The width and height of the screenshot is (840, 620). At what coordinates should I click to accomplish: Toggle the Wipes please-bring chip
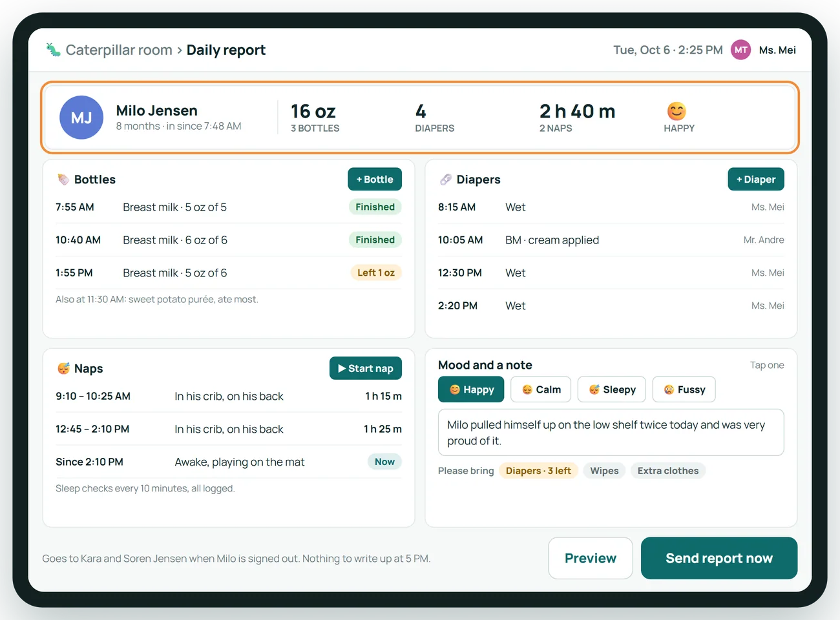tap(604, 471)
